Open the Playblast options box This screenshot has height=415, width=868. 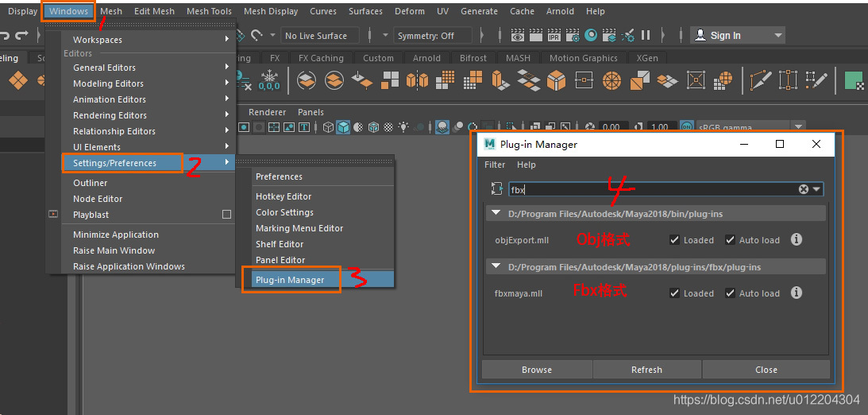(226, 215)
